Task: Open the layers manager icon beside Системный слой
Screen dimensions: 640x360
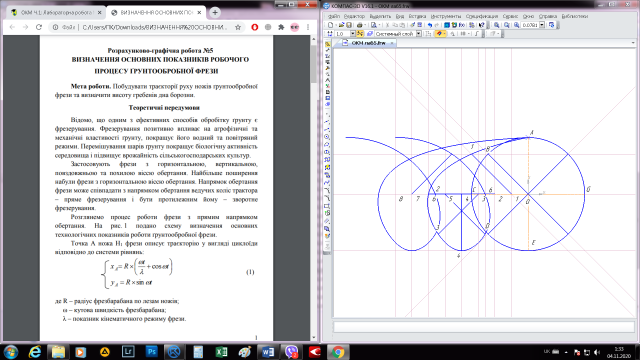Action: pos(370,34)
